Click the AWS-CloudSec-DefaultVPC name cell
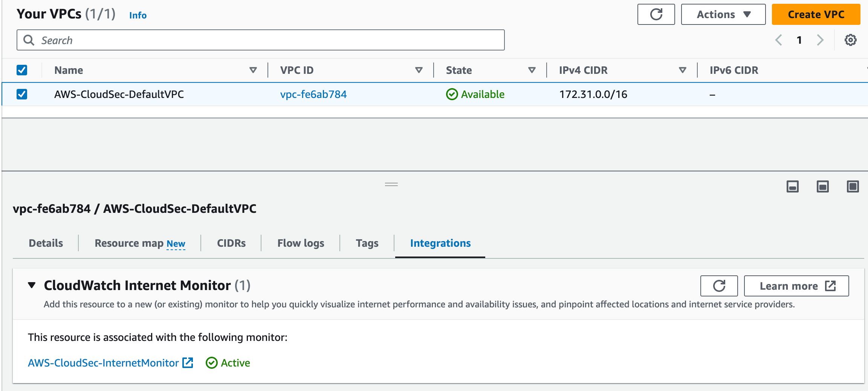This screenshot has height=391, width=868. [119, 94]
